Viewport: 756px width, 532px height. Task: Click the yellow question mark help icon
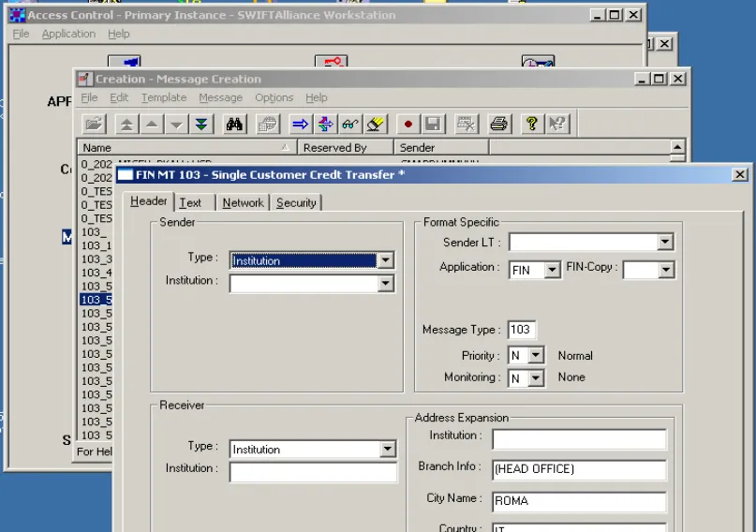(x=532, y=124)
